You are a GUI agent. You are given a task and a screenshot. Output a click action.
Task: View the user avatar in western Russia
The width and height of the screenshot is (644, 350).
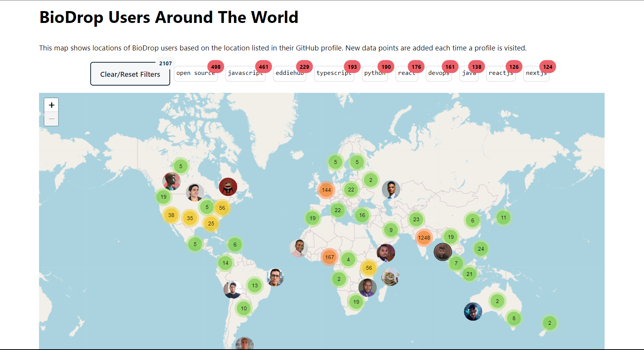pos(391,190)
